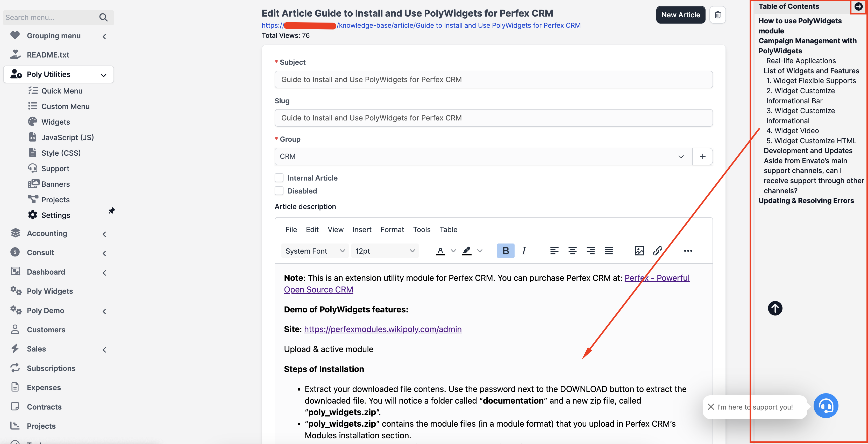Click the Insert link toolbar icon

(657, 251)
